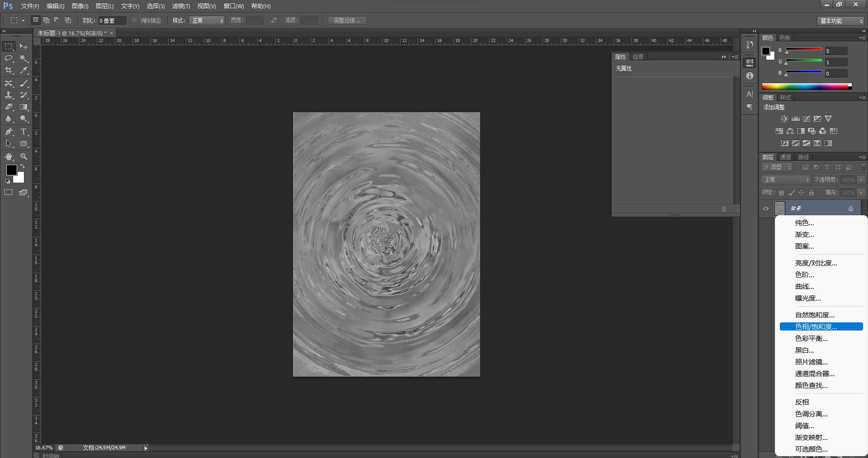This screenshot has height=458, width=868.
Task: Select the Crop tool
Action: pyautogui.click(x=9, y=71)
